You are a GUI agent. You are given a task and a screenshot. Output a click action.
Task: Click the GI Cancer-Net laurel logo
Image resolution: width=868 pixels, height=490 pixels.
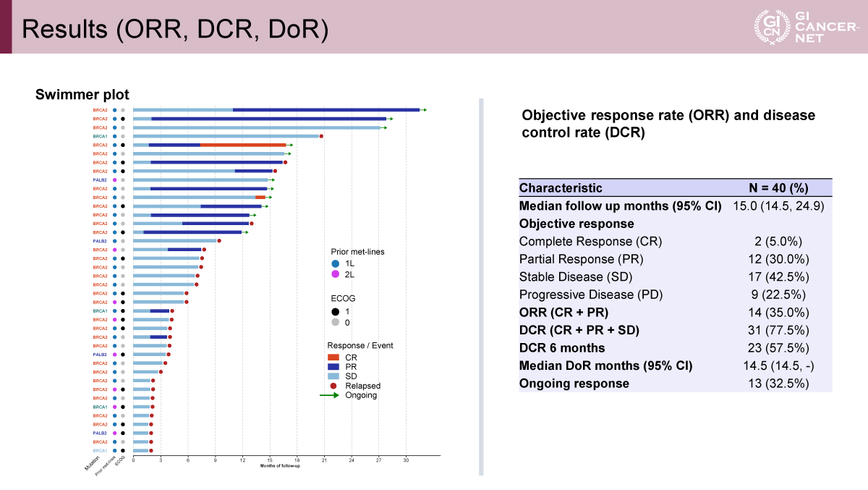tap(768, 27)
